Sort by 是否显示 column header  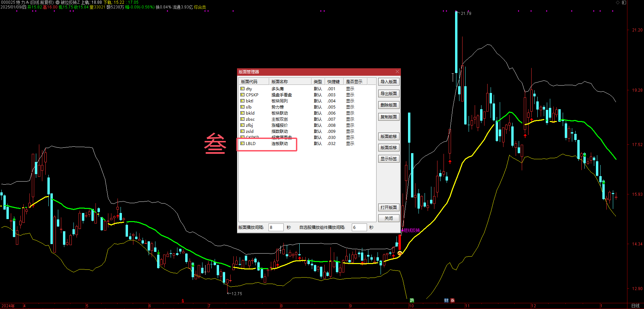[x=356, y=81]
